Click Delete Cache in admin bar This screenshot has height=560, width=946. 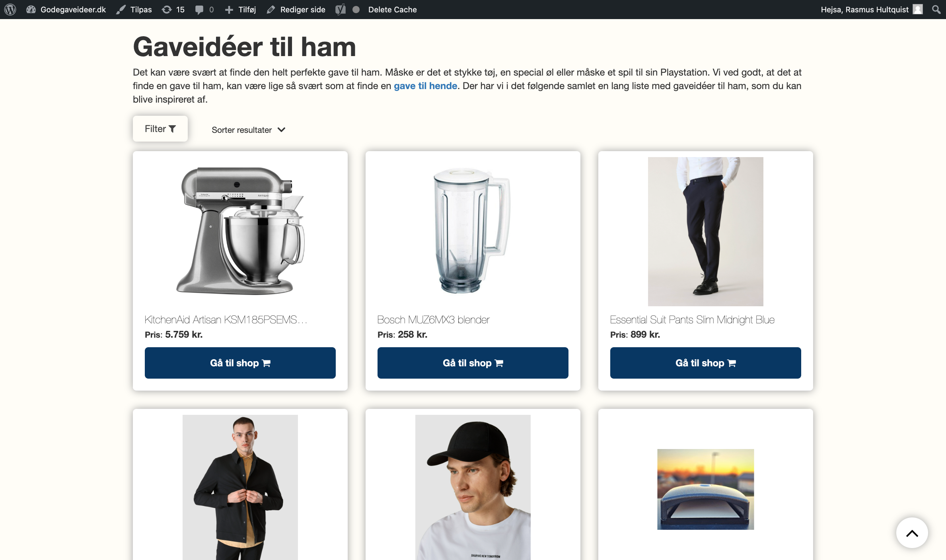point(392,10)
